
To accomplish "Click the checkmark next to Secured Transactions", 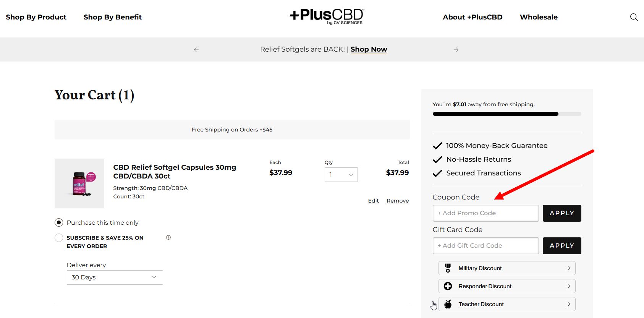I will coord(437,173).
